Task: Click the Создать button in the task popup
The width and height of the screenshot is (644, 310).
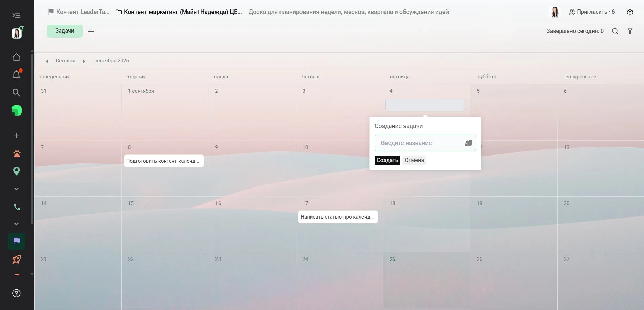Action: [x=387, y=160]
